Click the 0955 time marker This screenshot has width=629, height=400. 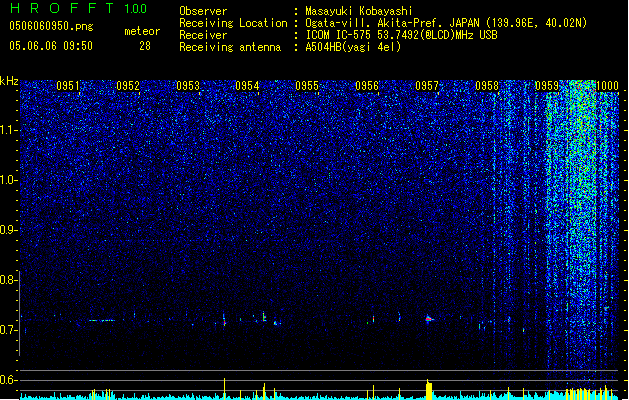pyautogui.click(x=307, y=86)
